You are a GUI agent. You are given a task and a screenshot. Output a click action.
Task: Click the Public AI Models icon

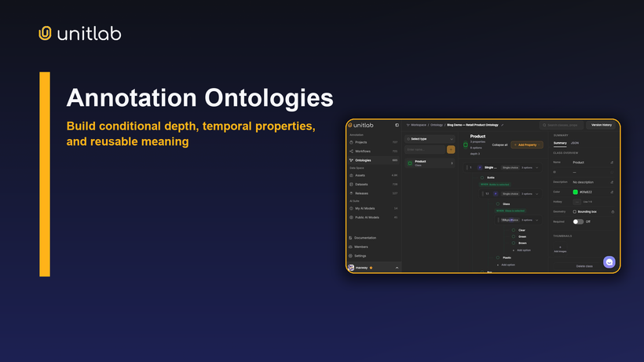pyautogui.click(x=351, y=218)
